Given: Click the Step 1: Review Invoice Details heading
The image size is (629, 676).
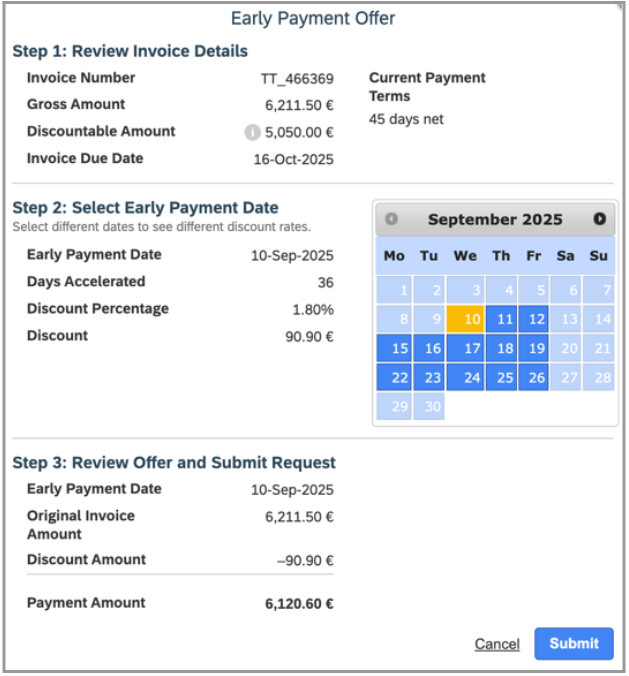Looking at the screenshot, I should pyautogui.click(x=130, y=51).
